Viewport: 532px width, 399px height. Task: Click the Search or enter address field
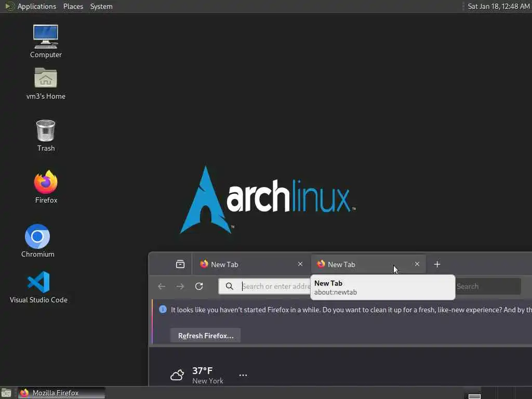point(264,286)
